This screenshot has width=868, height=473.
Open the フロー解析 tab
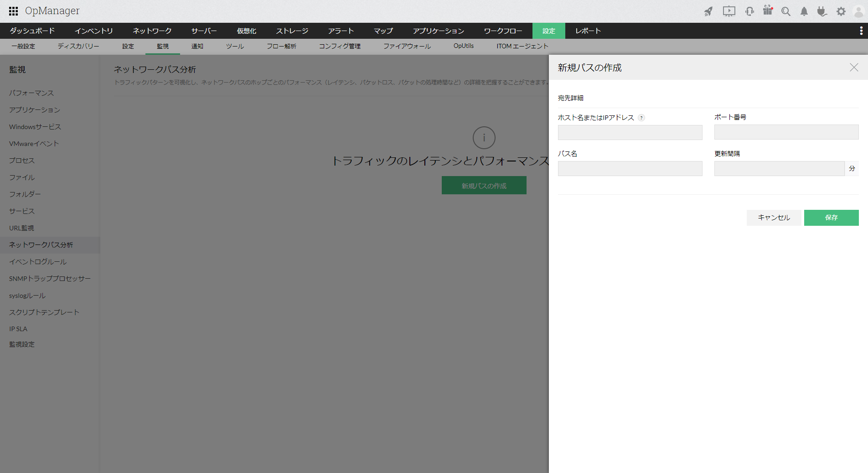pos(282,46)
